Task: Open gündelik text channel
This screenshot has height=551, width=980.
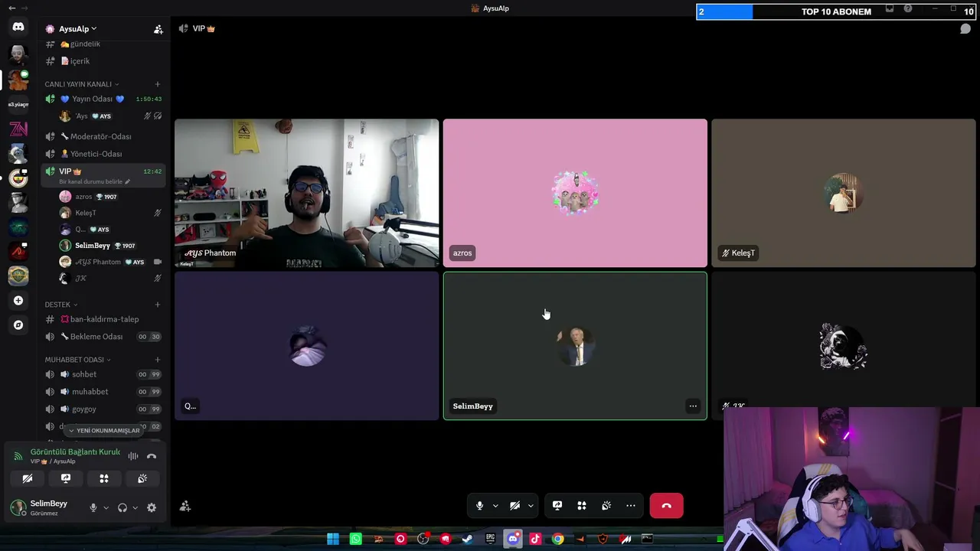Action: click(x=104, y=44)
